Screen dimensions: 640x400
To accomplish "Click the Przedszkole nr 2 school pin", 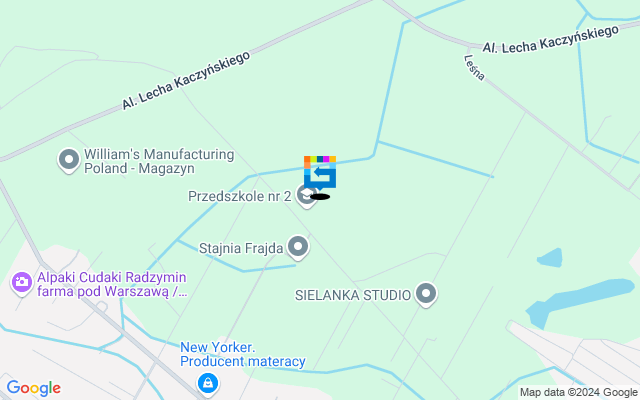I will point(307,196).
